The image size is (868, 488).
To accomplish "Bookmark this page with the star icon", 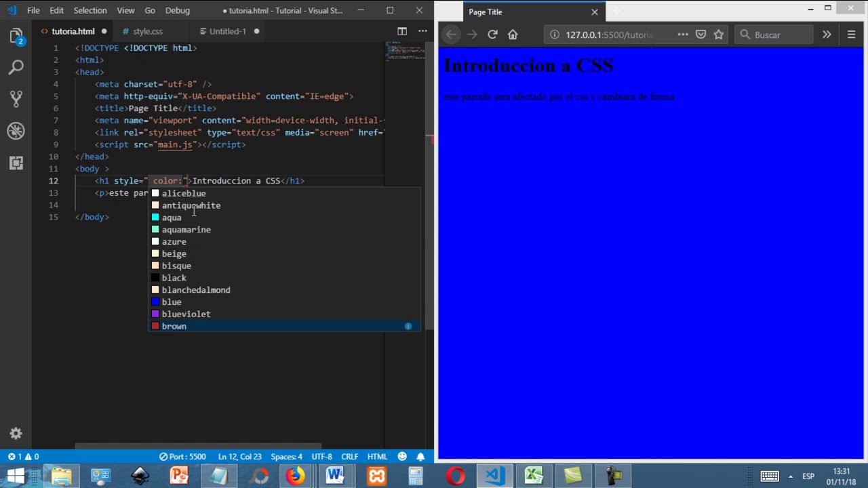I will pyautogui.click(x=719, y=35).
